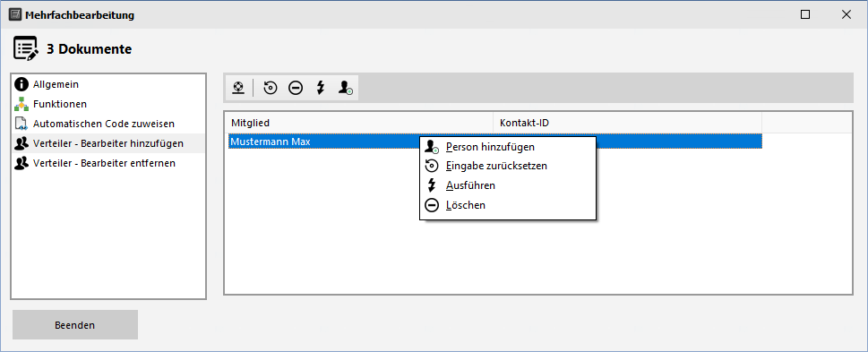Maximize the Mehrfachbearbeitung window

click(x=805, y=15)
